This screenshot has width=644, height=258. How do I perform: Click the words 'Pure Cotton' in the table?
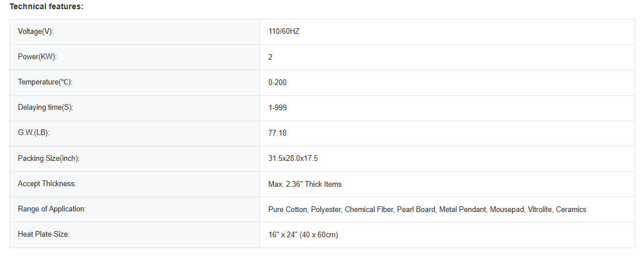click(x=288, y=210)
